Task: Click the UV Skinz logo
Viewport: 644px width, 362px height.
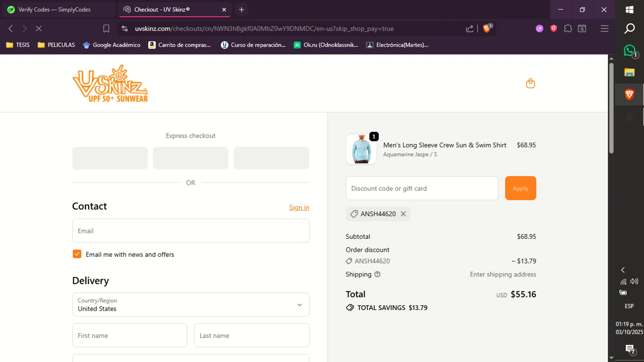Action: point(110,83)
